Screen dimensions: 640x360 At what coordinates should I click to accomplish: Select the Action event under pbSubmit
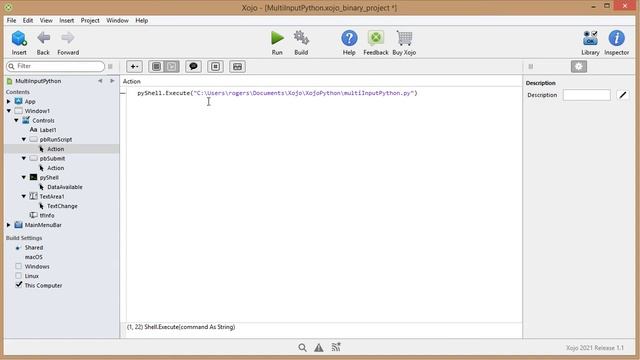(x=56, y=168)
